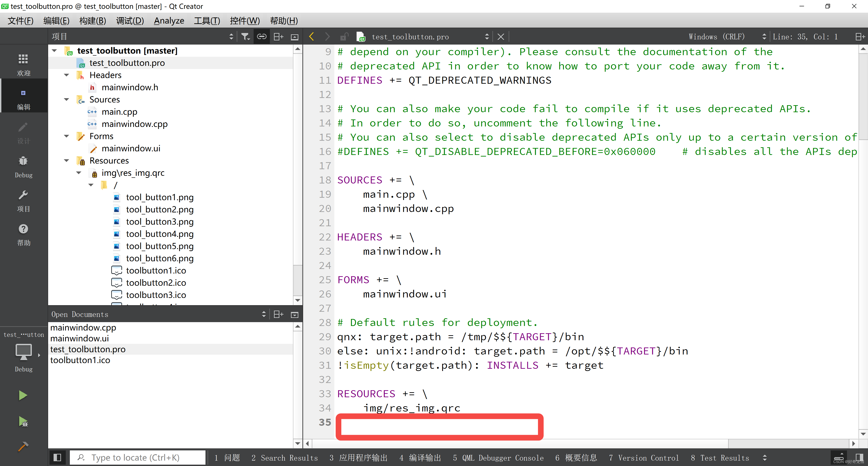Open the Analyze menu
This screenshot has height=466, width=868.
click(x=169, y=21)
